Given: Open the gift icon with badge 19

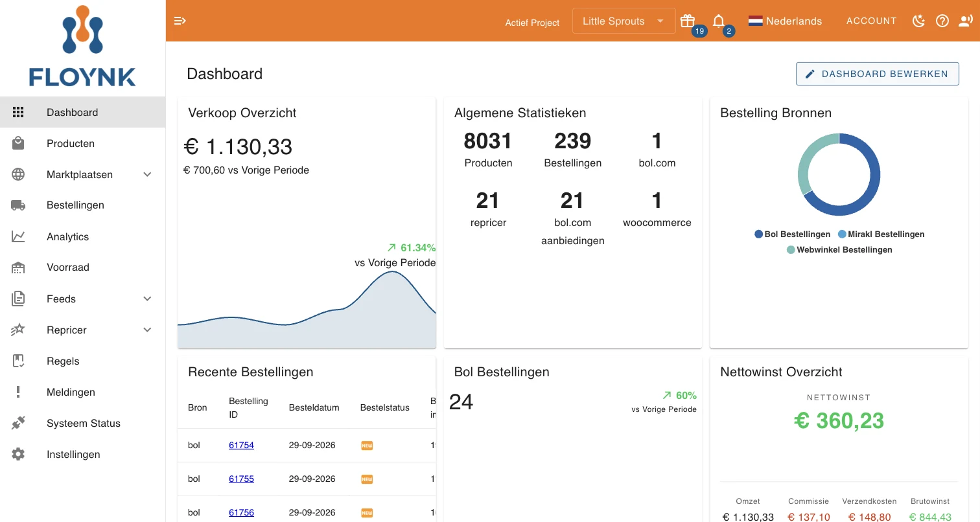Looking at the screenshot, I should (x=688, y=21).
